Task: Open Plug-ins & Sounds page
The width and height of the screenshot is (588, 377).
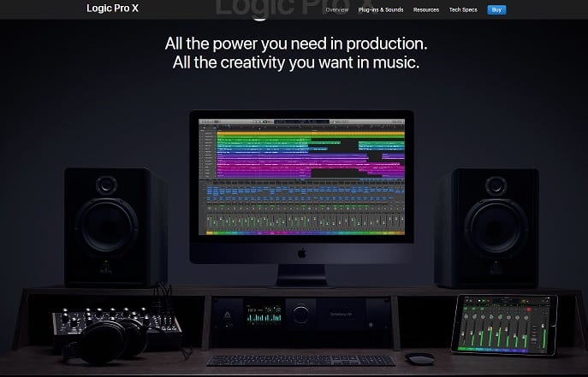Action: point(381,9)
